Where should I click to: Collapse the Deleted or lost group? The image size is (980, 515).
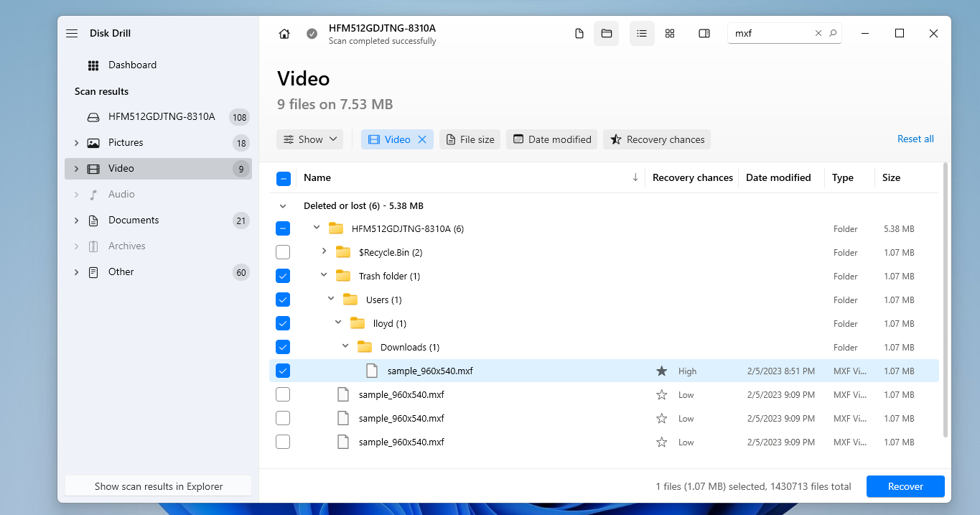[283, 205]
